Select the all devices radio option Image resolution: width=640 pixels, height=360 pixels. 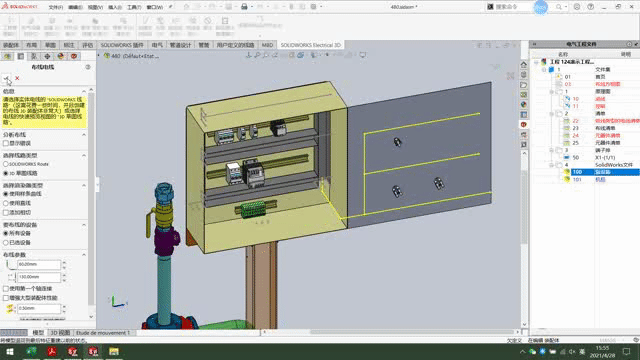pyautogui.click(x=6, y=233)
